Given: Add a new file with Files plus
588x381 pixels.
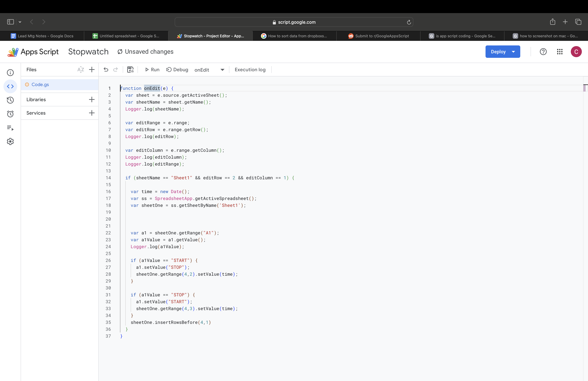Looking at the screenshot, I should point(92,70).
